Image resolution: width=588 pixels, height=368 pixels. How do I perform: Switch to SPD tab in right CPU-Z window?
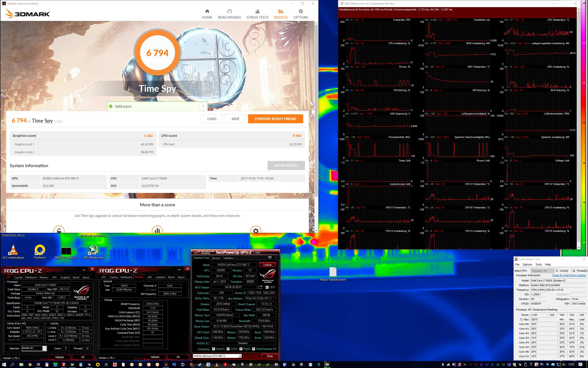(150, 277)
